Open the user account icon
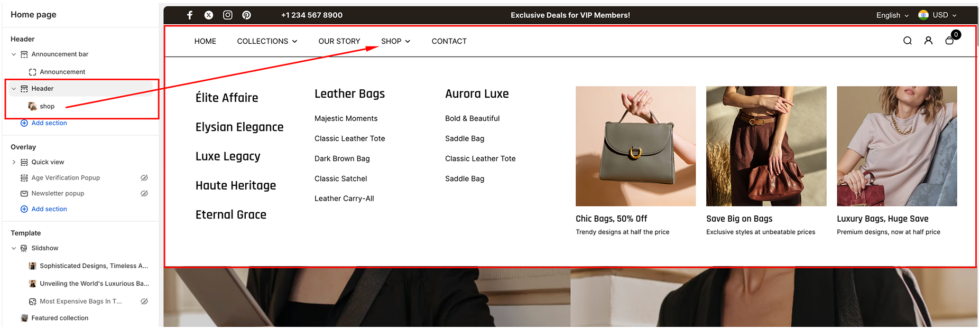Screen dimensions: 980x330 click(928, 41)
